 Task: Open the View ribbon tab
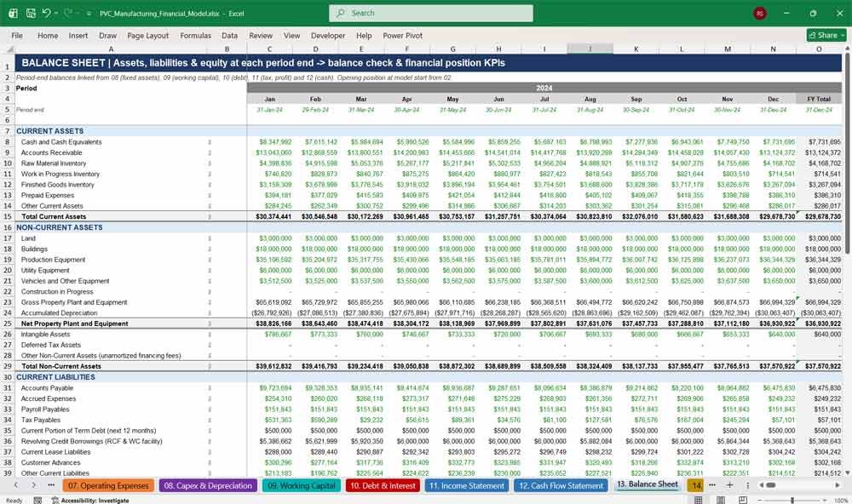click(x=291, y=35)
